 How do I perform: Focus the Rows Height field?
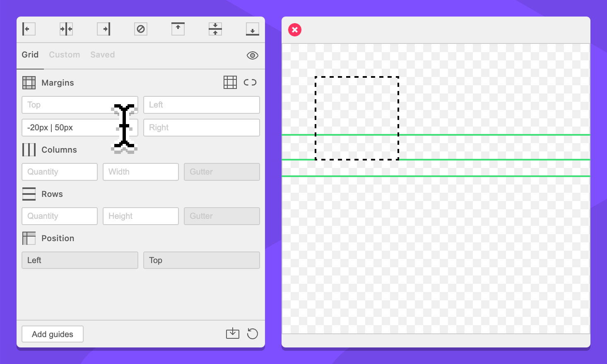click(x=141, y=216)
